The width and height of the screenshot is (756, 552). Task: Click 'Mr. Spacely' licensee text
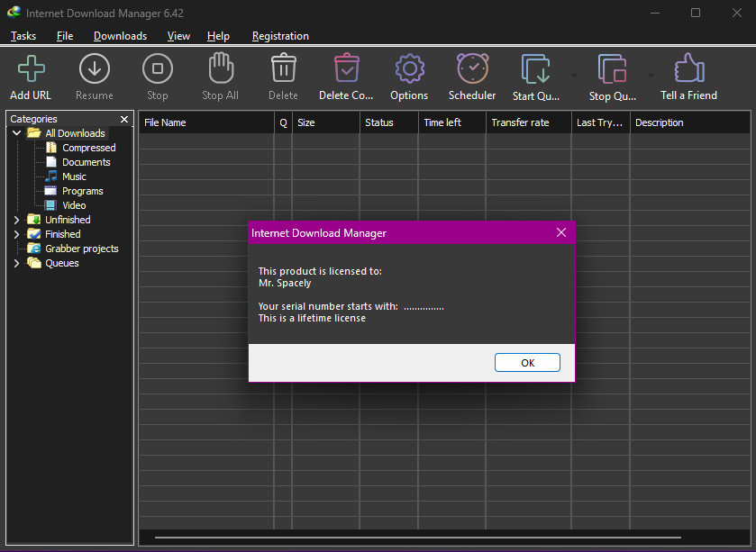point(285,284)
